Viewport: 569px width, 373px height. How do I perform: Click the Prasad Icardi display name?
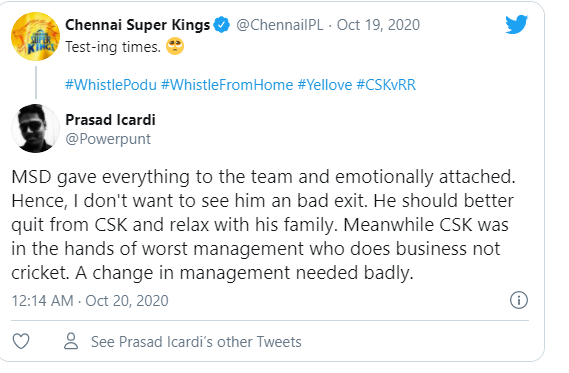point(110,119)
